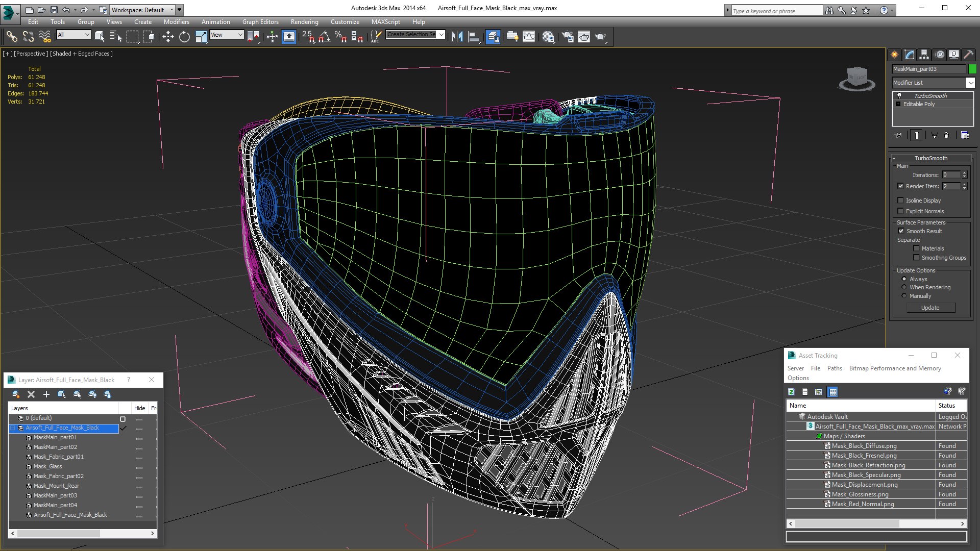Select the Move transform tool

[168, 36]
